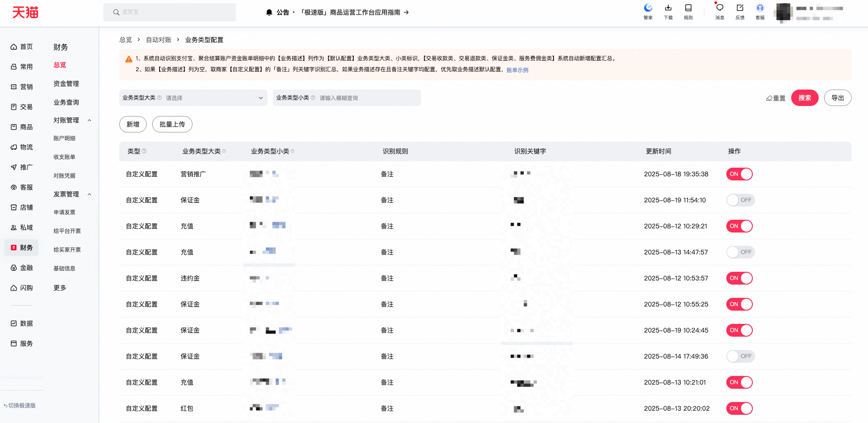Turn off toggle for 营销推广 row

pyautogui.click(x=739, y=174)
